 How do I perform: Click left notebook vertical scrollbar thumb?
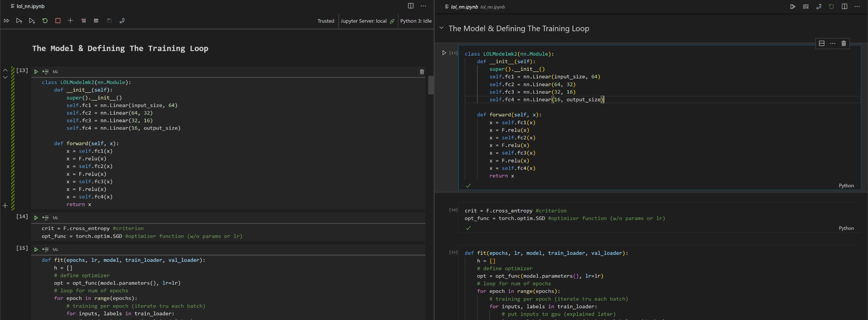click(x=431, y=85)
